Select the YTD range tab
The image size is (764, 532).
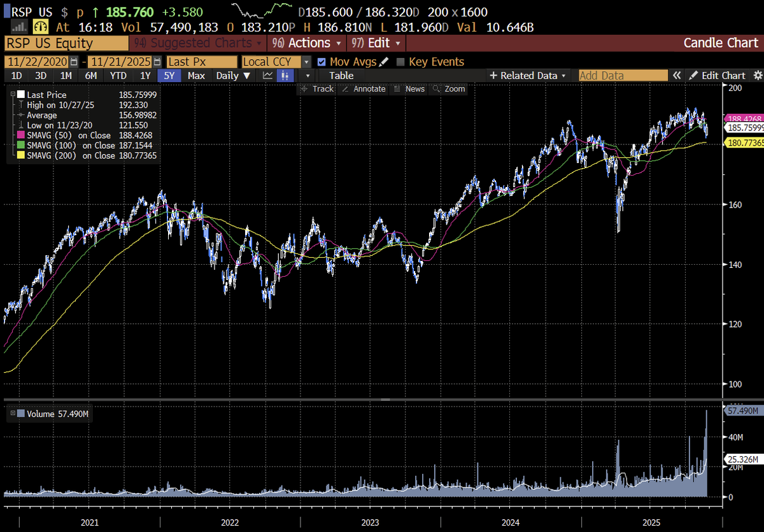coord(118,75)
